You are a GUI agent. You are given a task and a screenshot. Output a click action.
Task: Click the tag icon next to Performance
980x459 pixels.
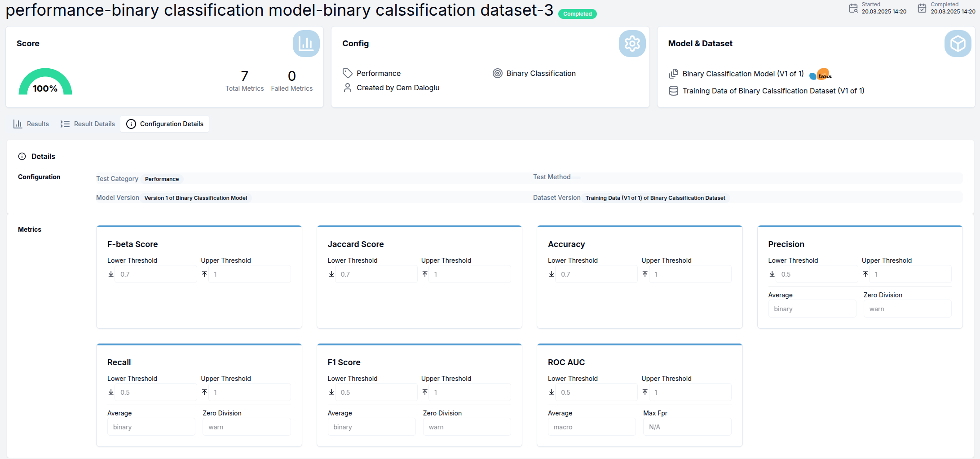click(347, 73)
